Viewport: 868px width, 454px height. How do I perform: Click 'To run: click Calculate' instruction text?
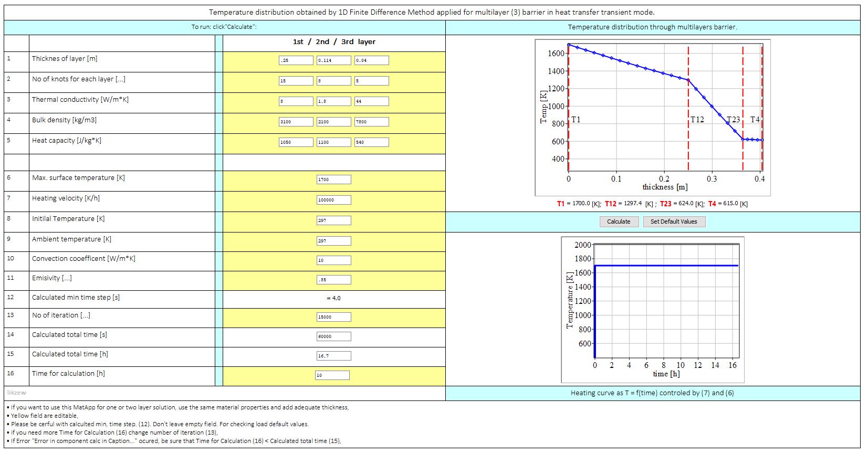pos(224,27)
